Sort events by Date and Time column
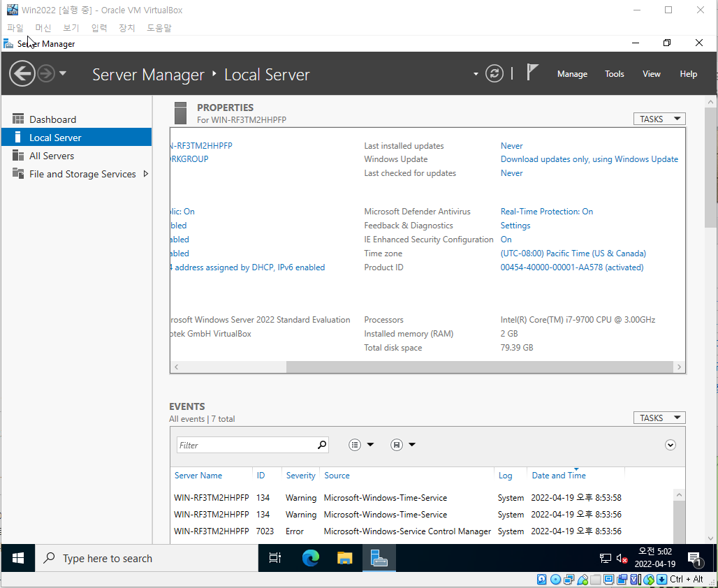The height and width of the screenshot is (588, 718). (x=559, y=476)
